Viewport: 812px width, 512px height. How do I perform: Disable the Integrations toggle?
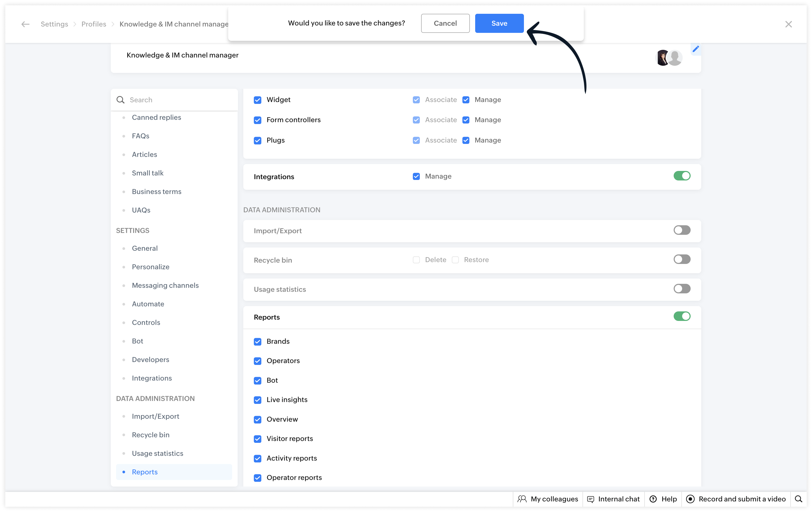682,176
